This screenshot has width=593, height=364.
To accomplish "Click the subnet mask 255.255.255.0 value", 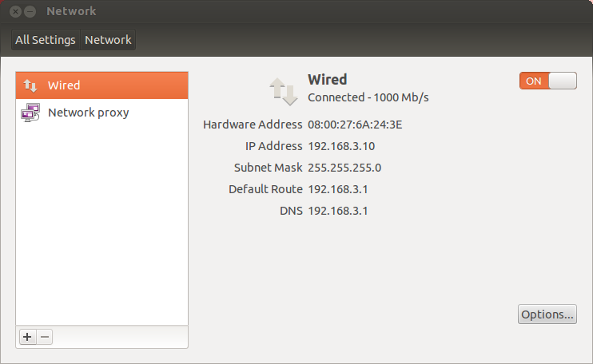I will (344, 168).
